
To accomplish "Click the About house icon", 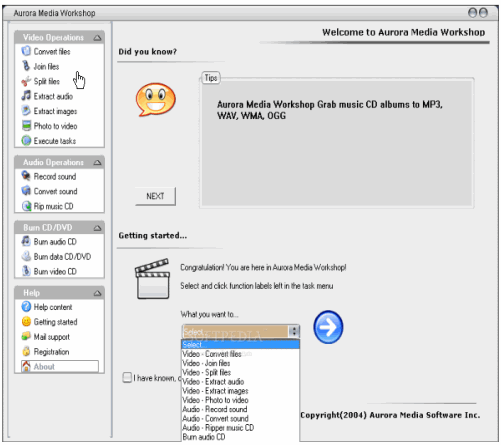I will pos(26,366).
